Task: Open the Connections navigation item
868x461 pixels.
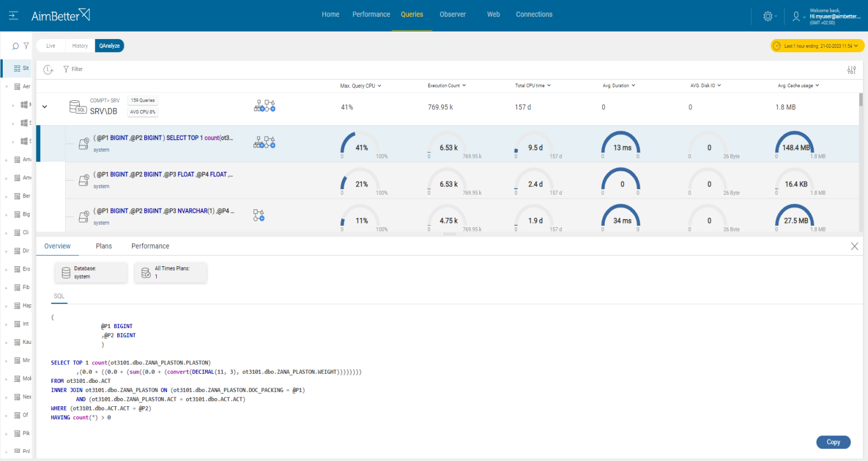Action: coord(534,15)
